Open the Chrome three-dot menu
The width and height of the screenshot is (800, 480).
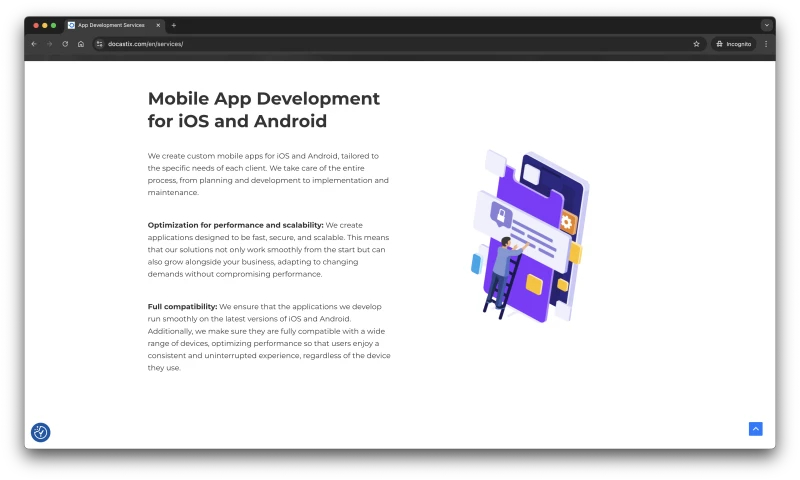pyautogui.click(x=766, y=44)
